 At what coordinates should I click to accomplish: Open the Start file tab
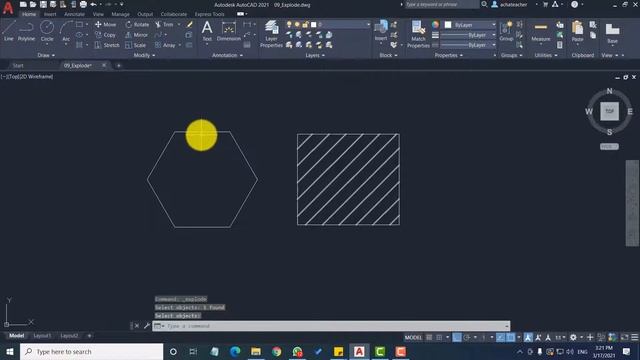click(x=18, y=66)
